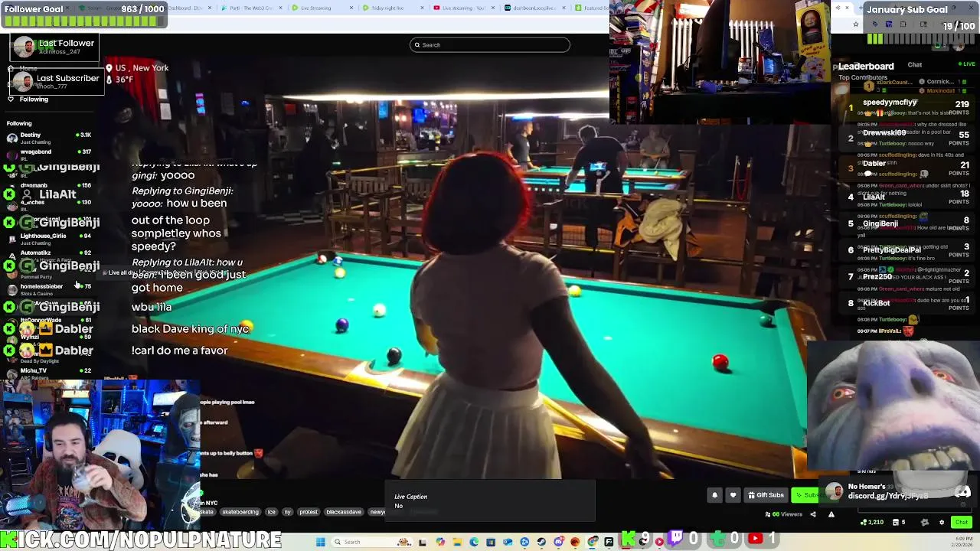Viewport: 980px width, 551px height.
Task: Click the Prez250 leaderboard entry
Action: pos(907,276)
